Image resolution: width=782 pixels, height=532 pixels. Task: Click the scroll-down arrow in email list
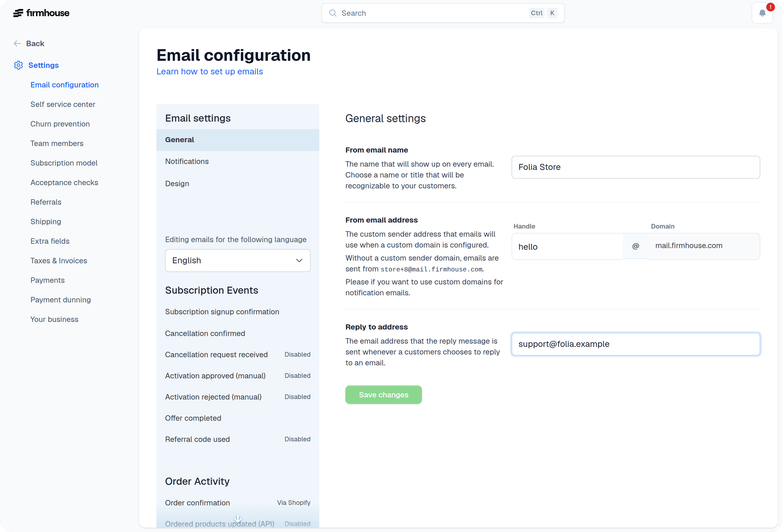click(238, 518)
